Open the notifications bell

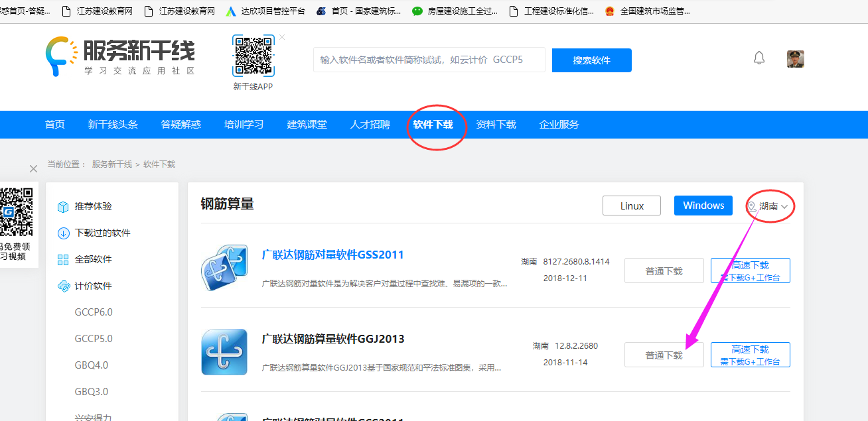pos(759,58)
